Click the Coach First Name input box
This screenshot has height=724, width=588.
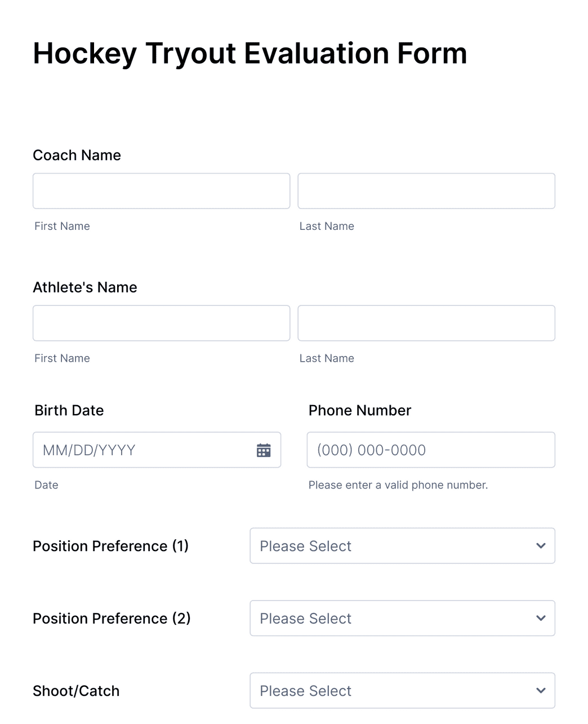pyautogui.click(x=161, y=190)
